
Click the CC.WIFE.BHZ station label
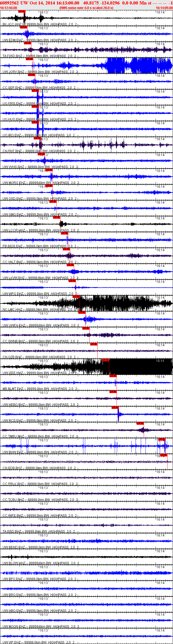(x=13, y=516)
